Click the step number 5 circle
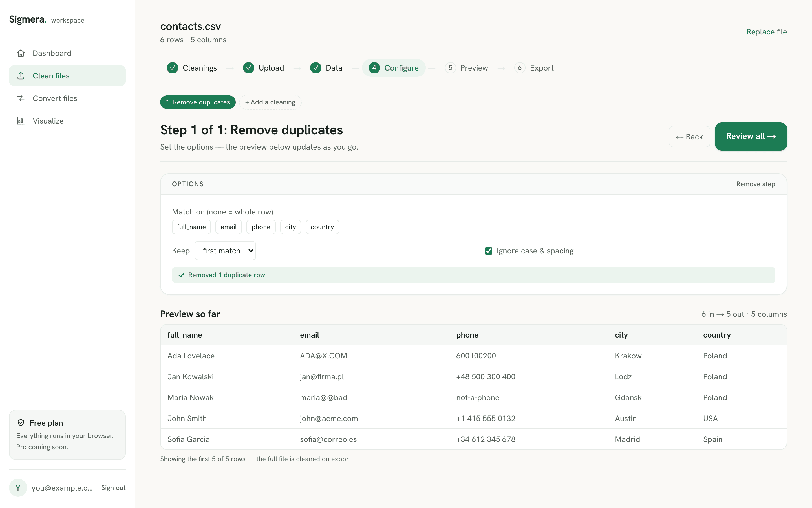The height and width of the screenshot is (508, 812). 450,68
